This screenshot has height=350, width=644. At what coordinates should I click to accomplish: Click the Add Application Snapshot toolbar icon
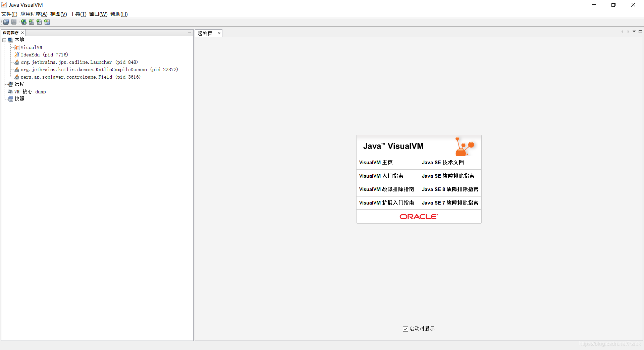click(x=47, y=22)
